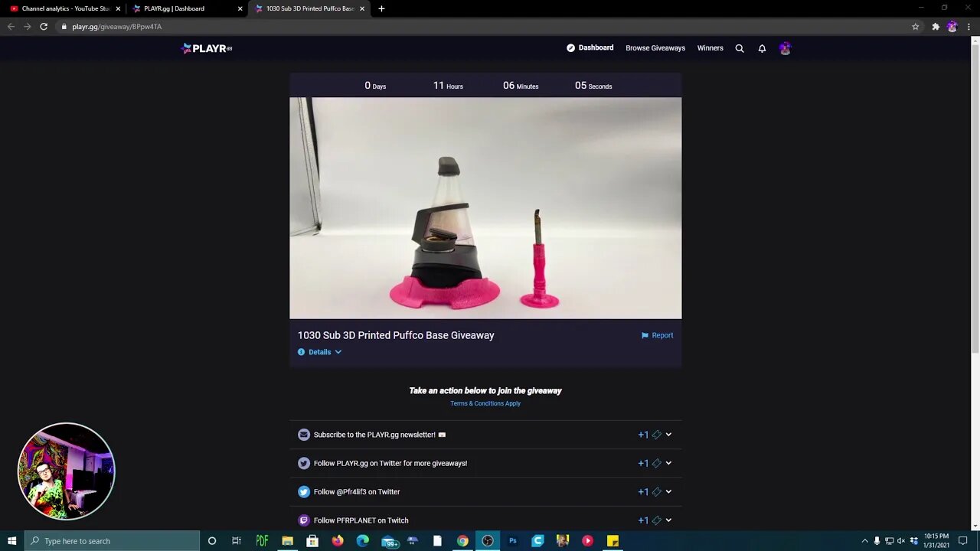Click the Twitter icon beside Follow @Pfr4lif3
Viewport: 980px width, 551px height.
coord(304,492)
